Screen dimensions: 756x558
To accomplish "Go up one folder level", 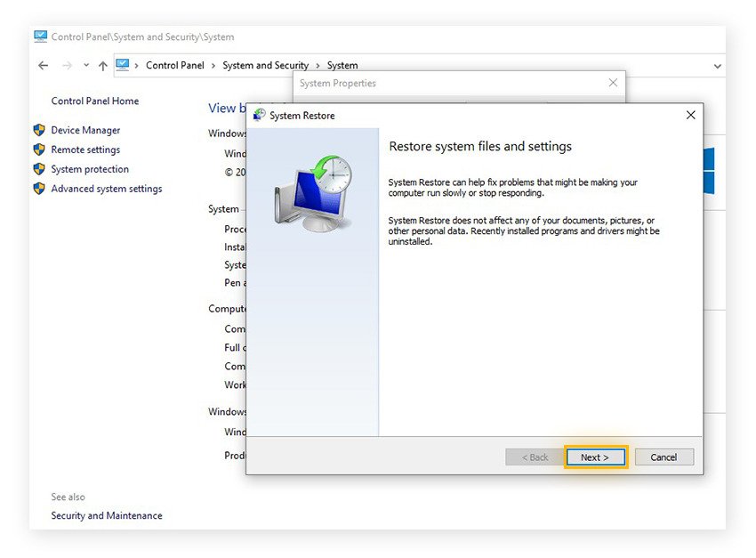I will 102,66.
